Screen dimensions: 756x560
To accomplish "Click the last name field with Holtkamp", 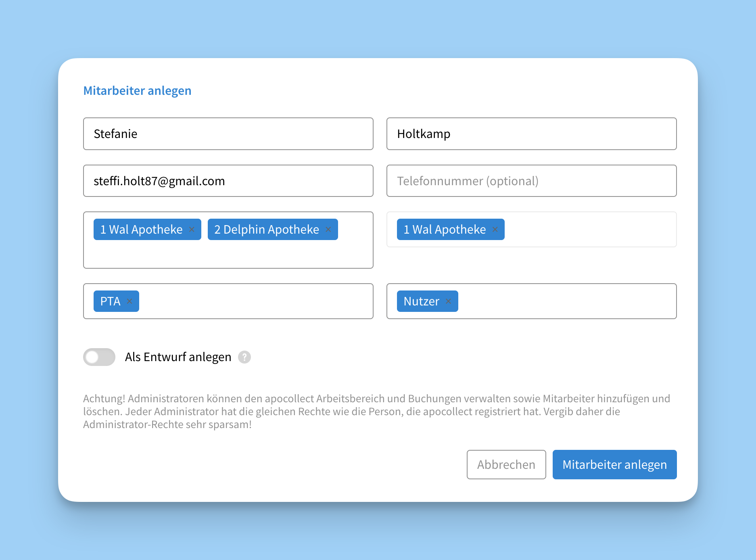I will point(531,134).
